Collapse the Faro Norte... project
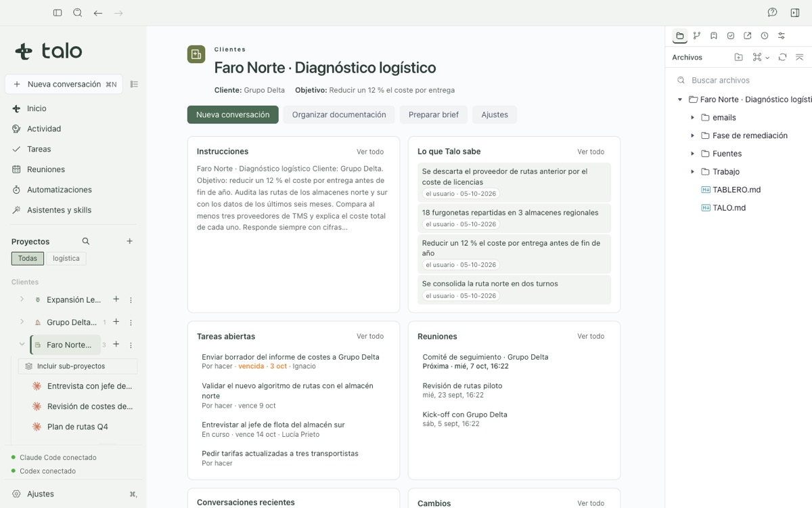The height and width of the screenshot is (508, 812). click(22, 344)
